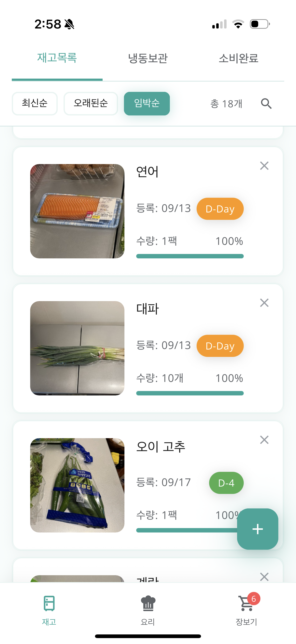Tap the 대파 D-Day badge
This screenshot has height=644, width=296.
click(220, 346)
